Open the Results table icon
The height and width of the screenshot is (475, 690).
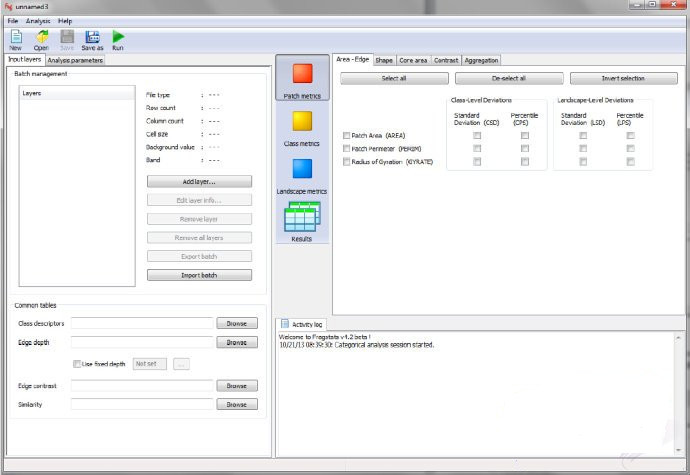tap(302, 217)
